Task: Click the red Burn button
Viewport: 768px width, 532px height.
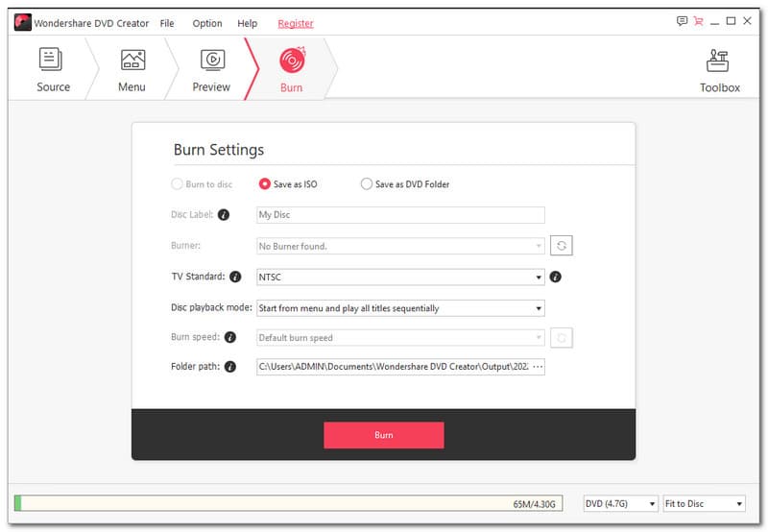Action: coord(384,435)
